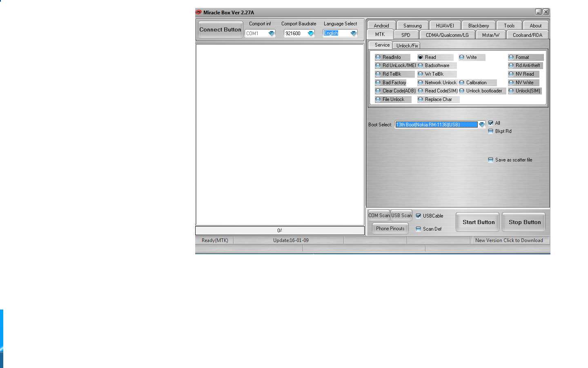Image resolution: width=588 pixels, height=368 pixels.
Task: Select the Unlock(SIM) radio option
Action: pyautogui.click(x=524, y=91)
